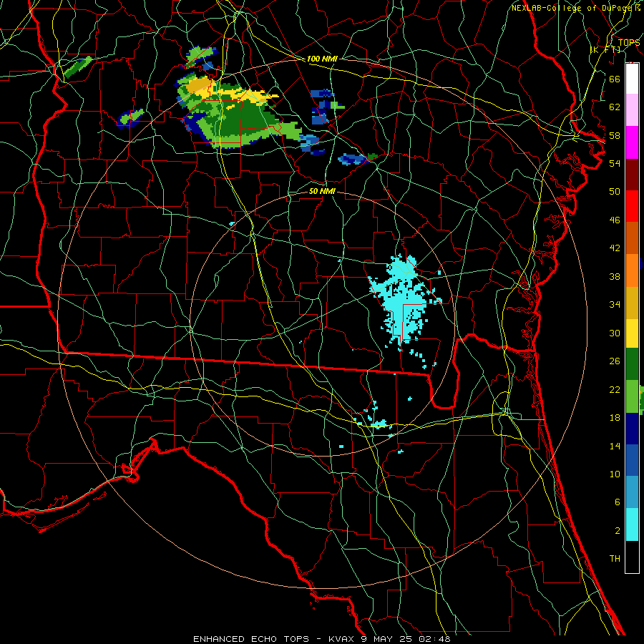Click the 02:48 timestamp in caption

click(x=434, y=639)
